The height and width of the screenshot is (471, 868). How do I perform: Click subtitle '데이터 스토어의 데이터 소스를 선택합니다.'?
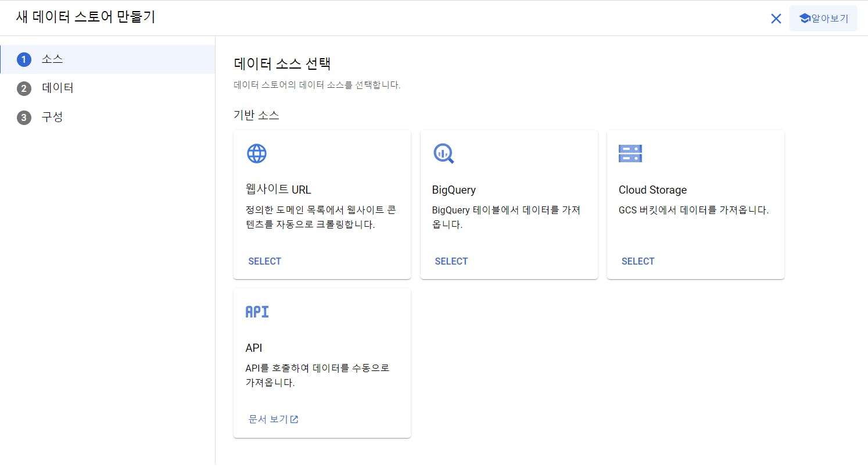click(317, 85)
